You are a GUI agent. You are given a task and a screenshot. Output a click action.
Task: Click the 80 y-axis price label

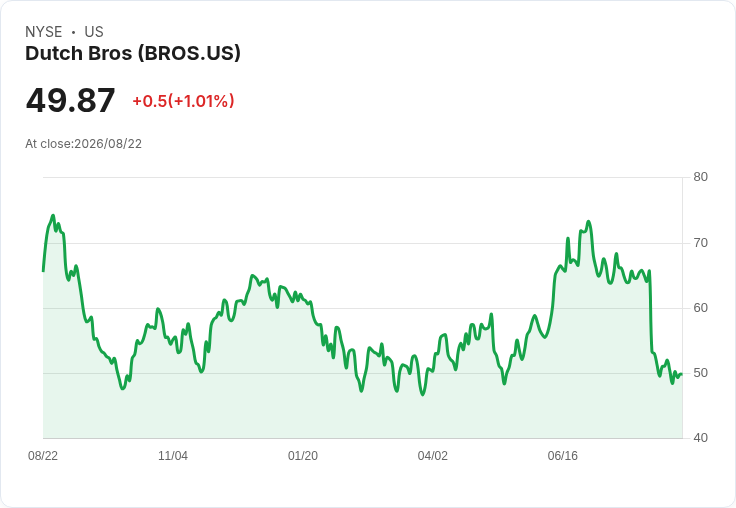pos(700,177)
